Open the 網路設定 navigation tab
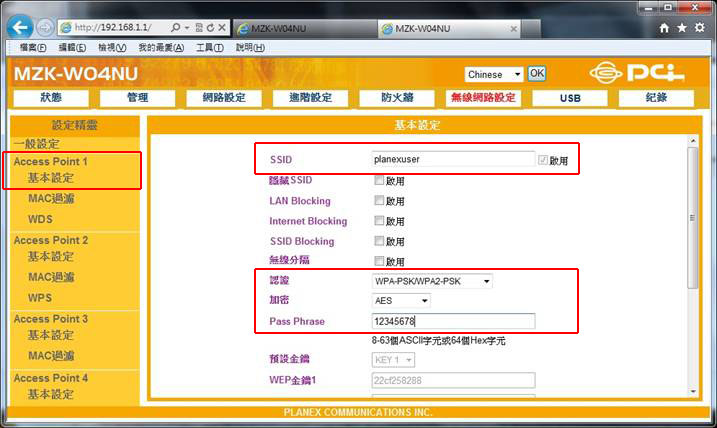 (x=224, y=98)
